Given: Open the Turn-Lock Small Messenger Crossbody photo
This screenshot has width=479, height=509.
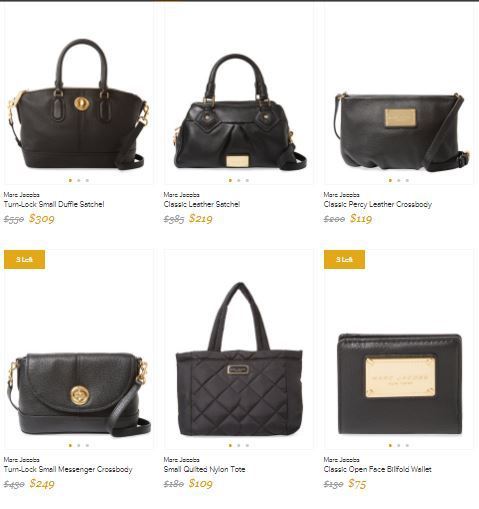Looking at the screenshot, I should (x=79, y=394).
